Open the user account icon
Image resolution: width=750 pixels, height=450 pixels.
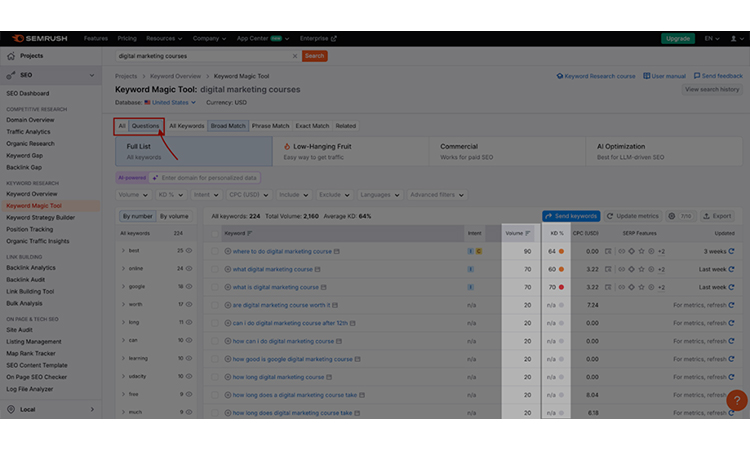(733, 38)
